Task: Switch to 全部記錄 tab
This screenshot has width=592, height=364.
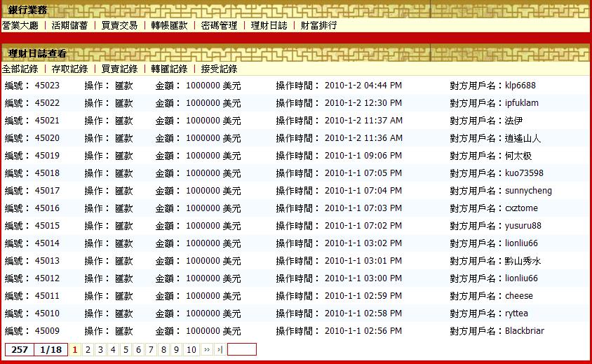Action: point(20,69)
